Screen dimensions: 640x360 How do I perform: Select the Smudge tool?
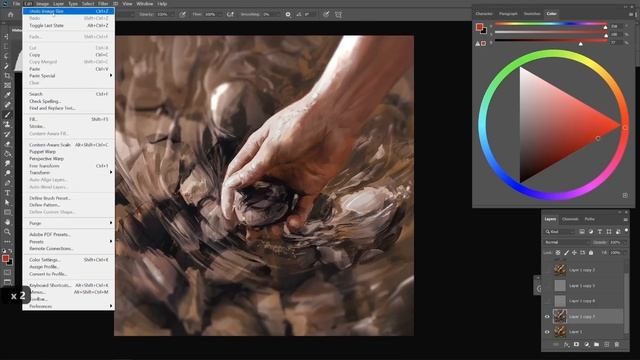click(x=7, y=163)
